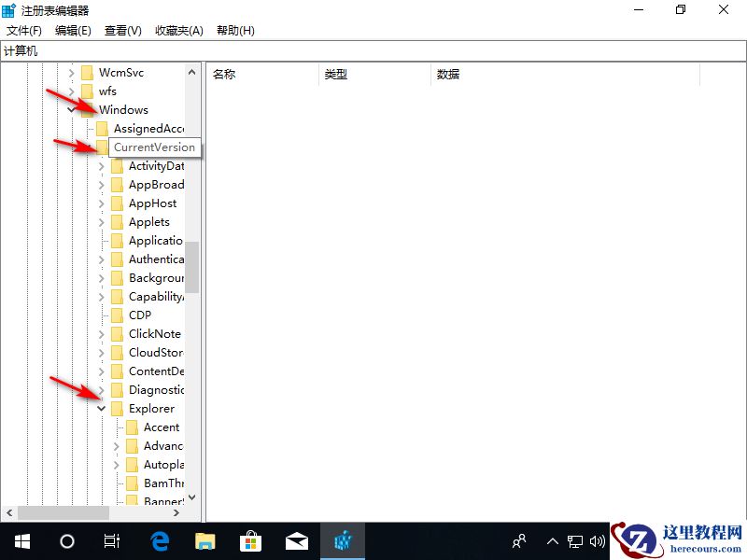
Task: Open Task View from the taskbar
Action: pyautogui.click(x=112, y=540)
